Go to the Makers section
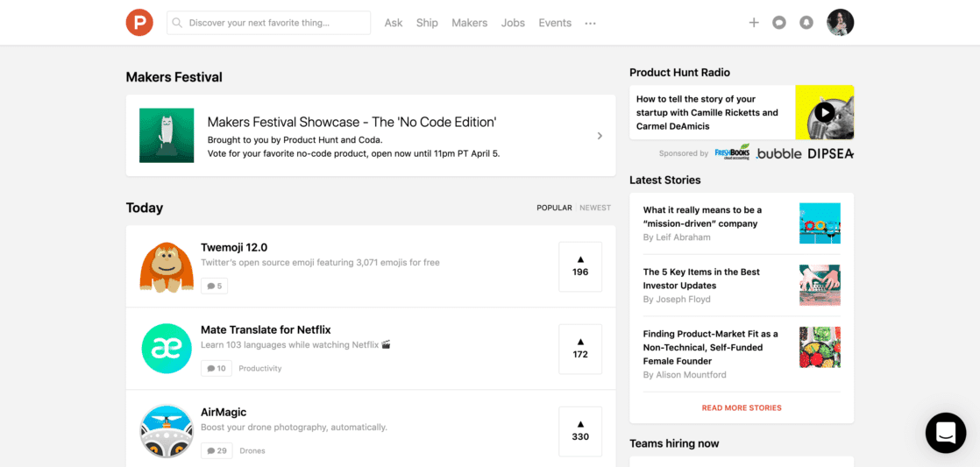The height and width of the screenshot is (467, 980). click(x=469, y=23)
